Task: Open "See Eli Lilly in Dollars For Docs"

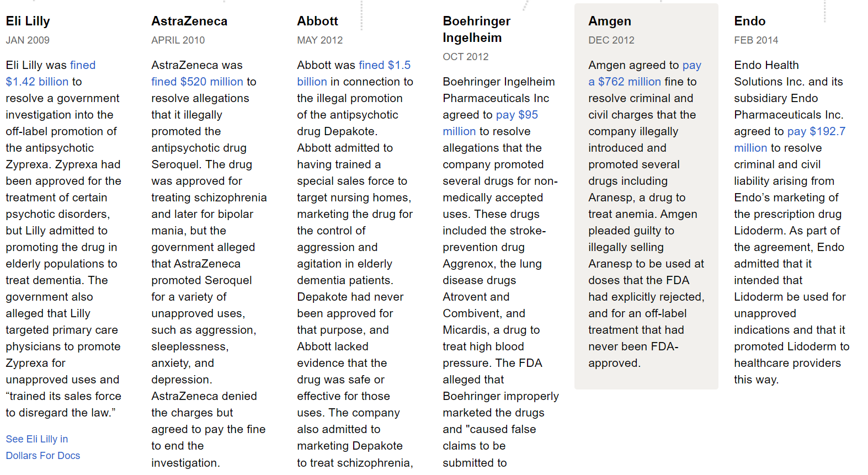Action: pyautogui.click(x=42, y=447)
